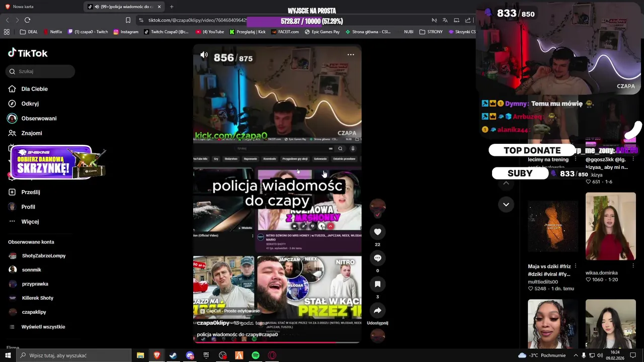Open the volume control in system tray
Viewport: 644px width, 362px height.
click(600, 355)
